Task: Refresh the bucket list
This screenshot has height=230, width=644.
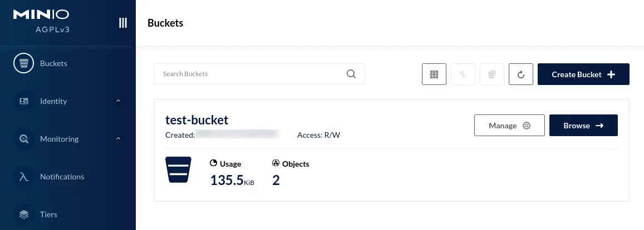Action: click(x=521, y=74)
